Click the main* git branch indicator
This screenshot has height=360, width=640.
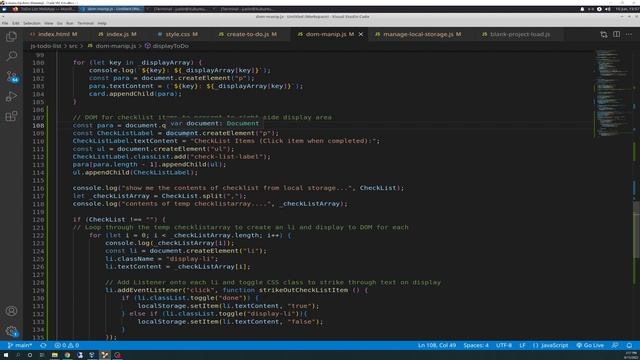coord(20,345)
